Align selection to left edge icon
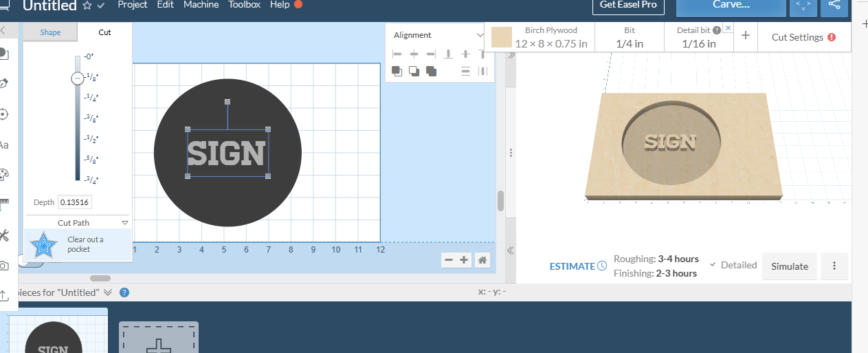 397,54
